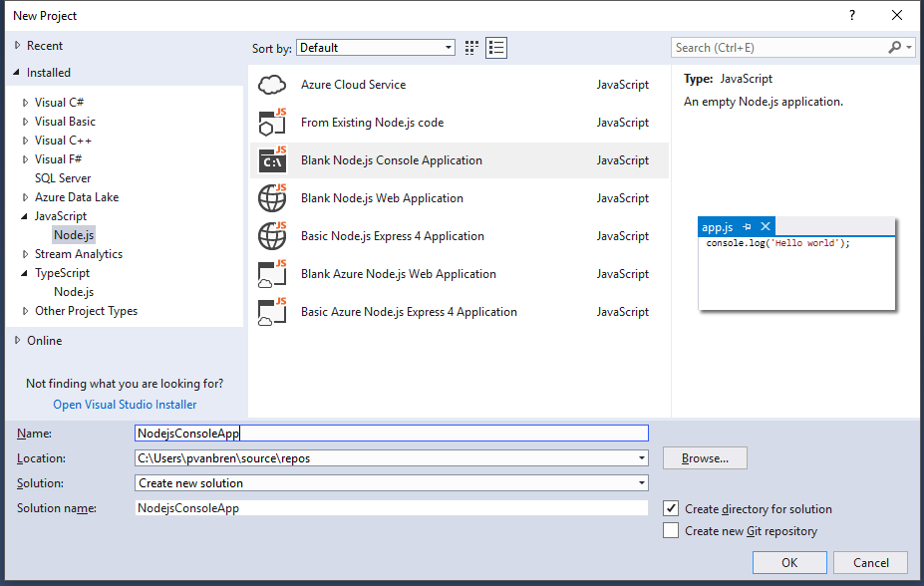
Task: Open the Sort by Default dropdown
Action: pos(376,48)
